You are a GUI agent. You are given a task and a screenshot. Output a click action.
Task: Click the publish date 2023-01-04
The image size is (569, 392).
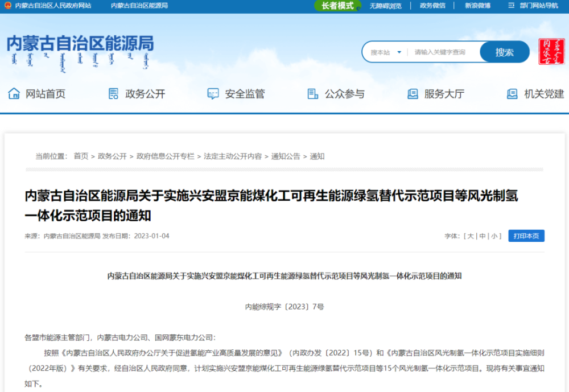(152, 236)
